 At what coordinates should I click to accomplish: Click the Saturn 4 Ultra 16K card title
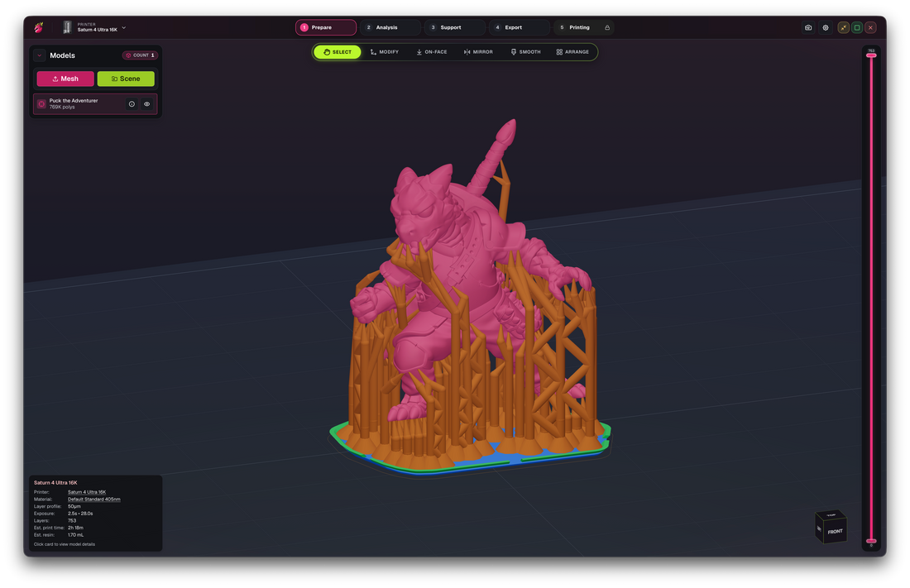55,483
